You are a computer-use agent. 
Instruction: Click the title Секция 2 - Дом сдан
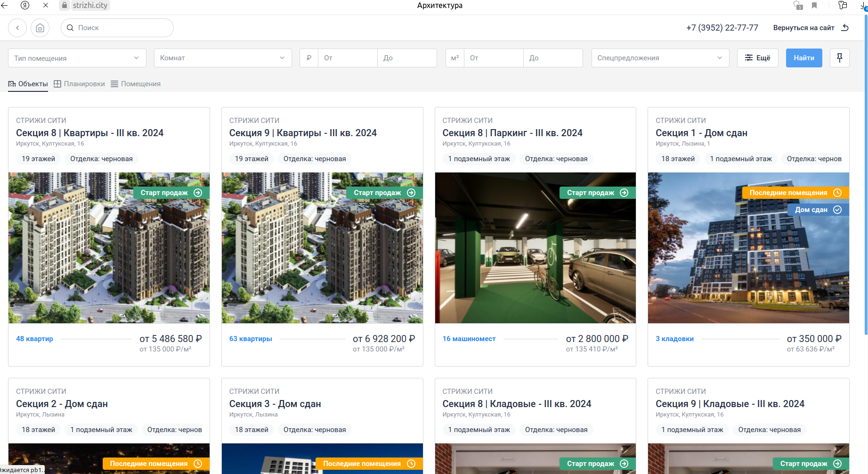tap(62, 404)
